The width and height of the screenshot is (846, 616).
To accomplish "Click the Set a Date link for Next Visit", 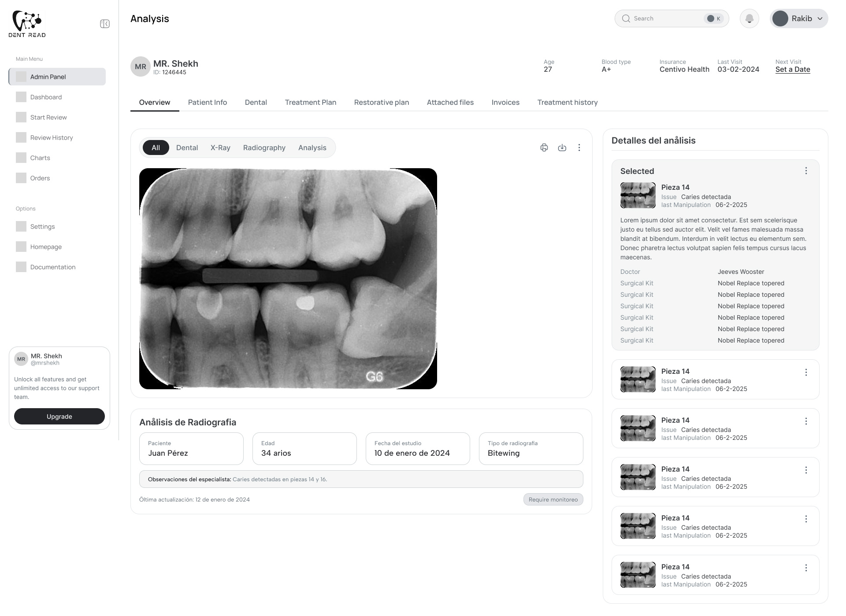I will tap(792, 69).
